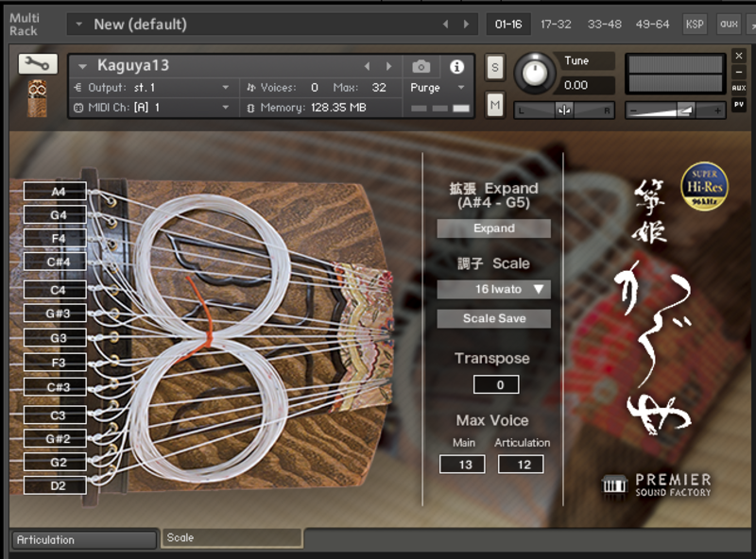This screenshot has height=559, width=756.
Task: Minimize instrument with the minus icon
Action: pyautogui.click(x=739, y=73)
